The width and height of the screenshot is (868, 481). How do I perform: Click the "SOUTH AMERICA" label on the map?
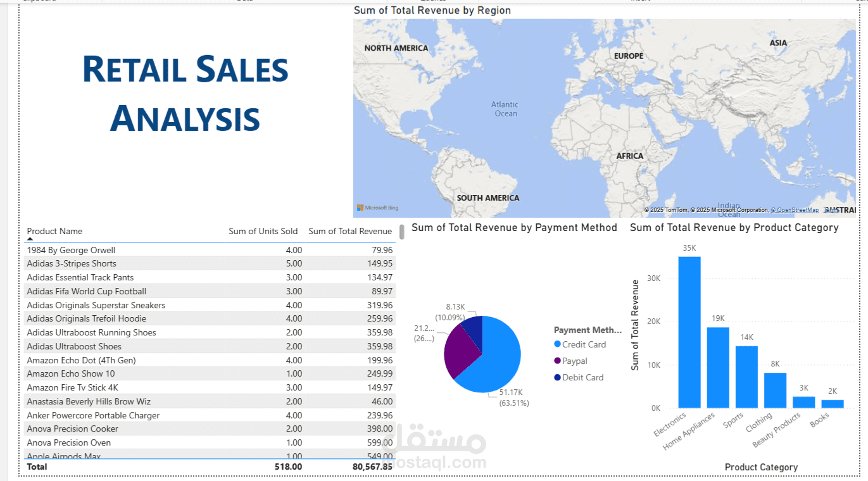pyautogui.click(x=488, y=198)
